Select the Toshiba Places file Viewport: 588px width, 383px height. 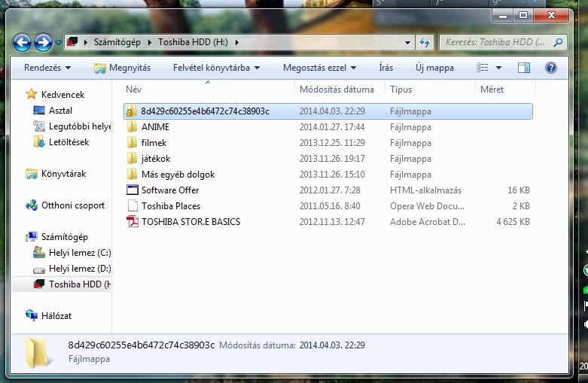170,206
